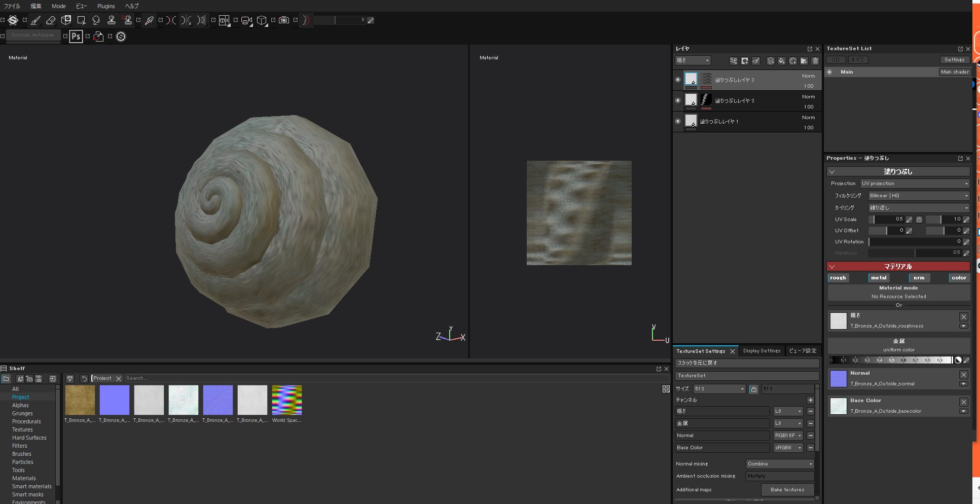Adjust the 金属 uniform color slider
Image resolution: width=980 pixels, height=504 pixels.
[891, 360]
